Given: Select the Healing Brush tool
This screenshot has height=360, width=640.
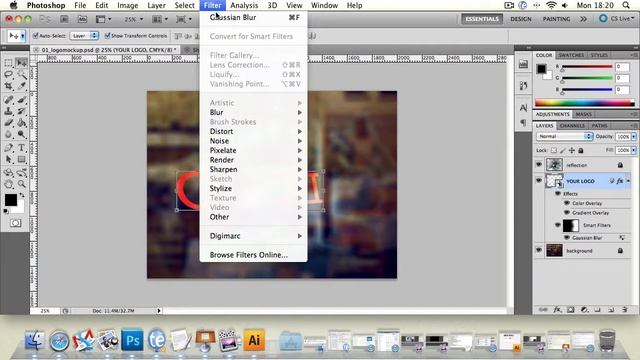Looking at the screenshot, I should 9,100.
